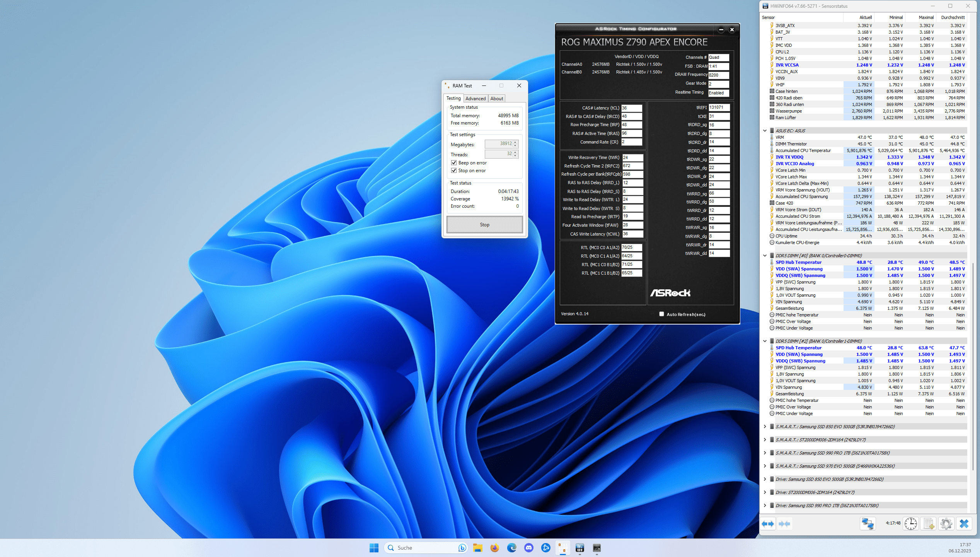980x557 pixels.
Task: Collapse DDR5 DIMM [#0] sensor group
Action: [x=765, y=256]
